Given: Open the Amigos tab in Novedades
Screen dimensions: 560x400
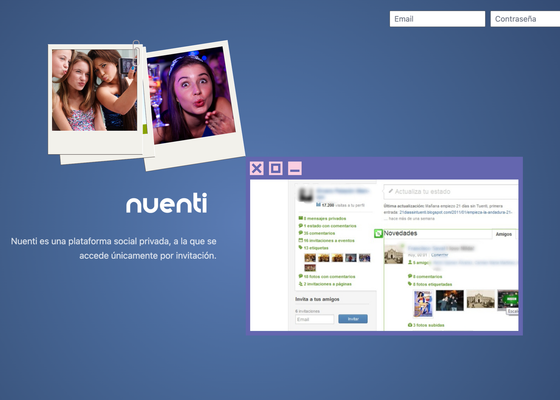Looking at the screenshot, I should (x=504, y=234).
